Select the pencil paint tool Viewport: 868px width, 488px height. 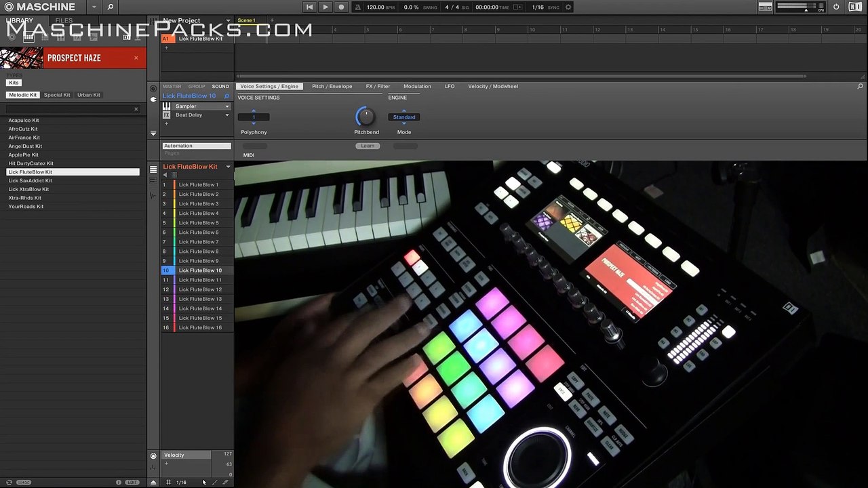coord(215,483)
